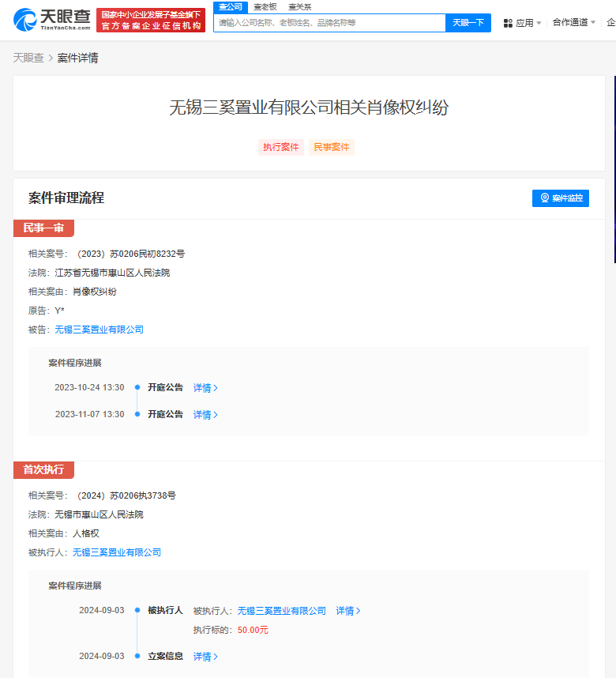Viewport: 616px width, 678px height.
Task: Select the 查公司 search tab
Action: tap(231, 7)
